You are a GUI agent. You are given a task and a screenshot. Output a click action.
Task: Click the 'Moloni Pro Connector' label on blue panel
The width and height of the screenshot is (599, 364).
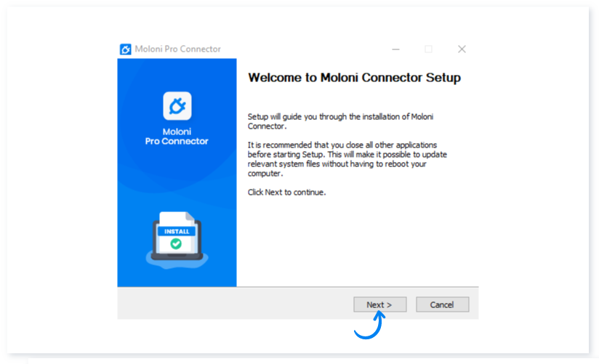177,137
